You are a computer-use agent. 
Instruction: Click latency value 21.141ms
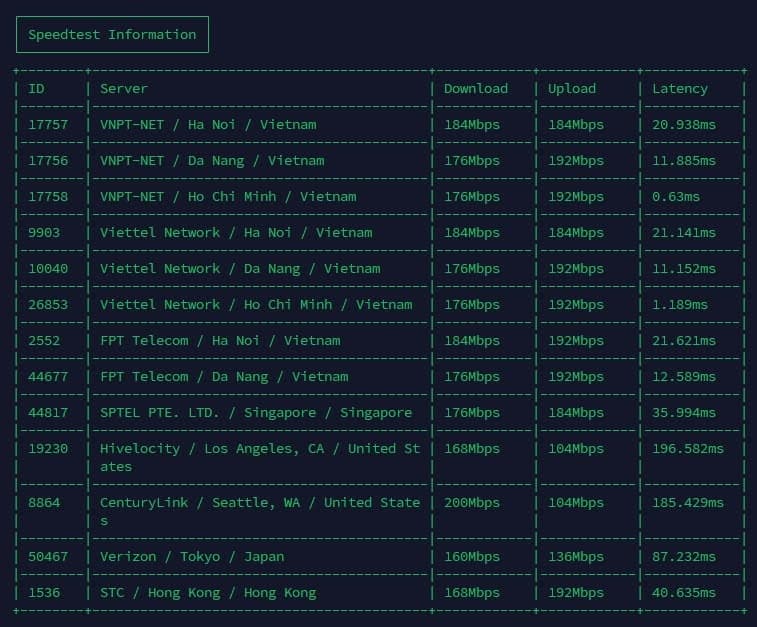[684, 233]
